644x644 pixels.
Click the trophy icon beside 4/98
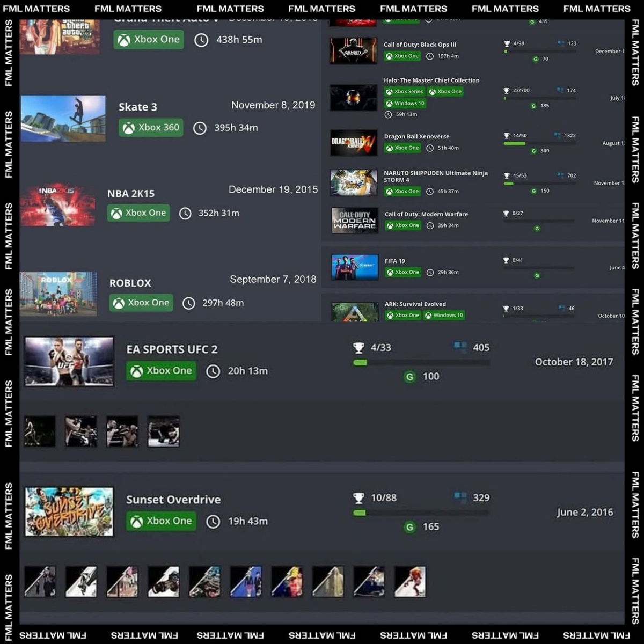tap(507, 44)
